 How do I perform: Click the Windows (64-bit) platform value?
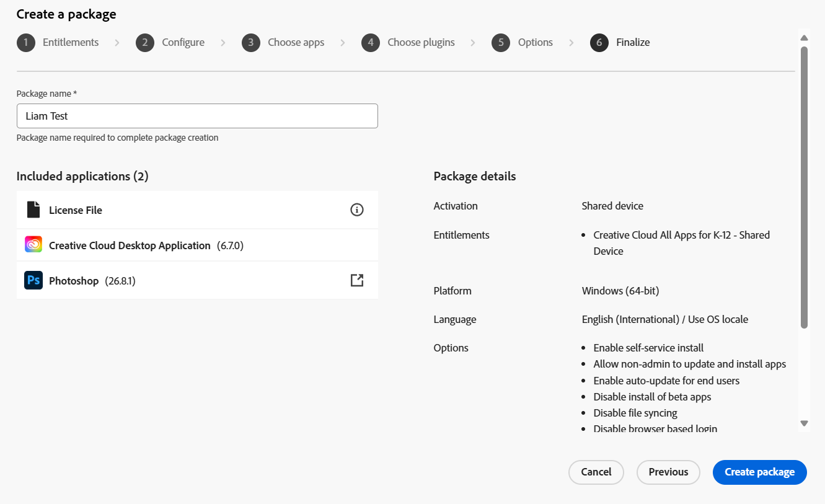(x=620, y=291)
